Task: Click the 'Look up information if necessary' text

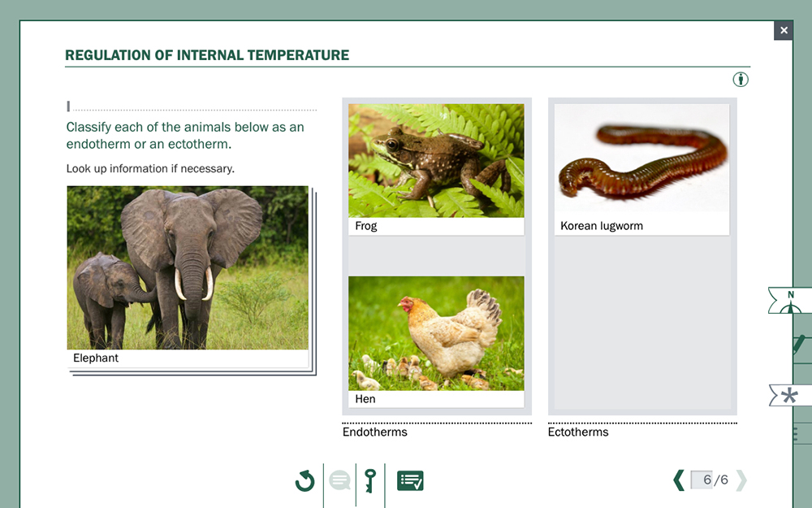Action: tap(150, 168)
